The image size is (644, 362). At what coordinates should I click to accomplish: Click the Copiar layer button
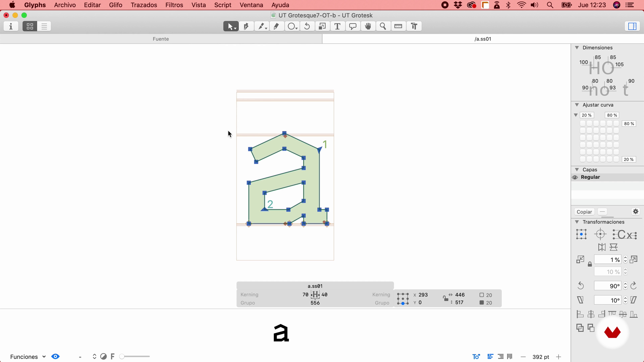point(584,212)
